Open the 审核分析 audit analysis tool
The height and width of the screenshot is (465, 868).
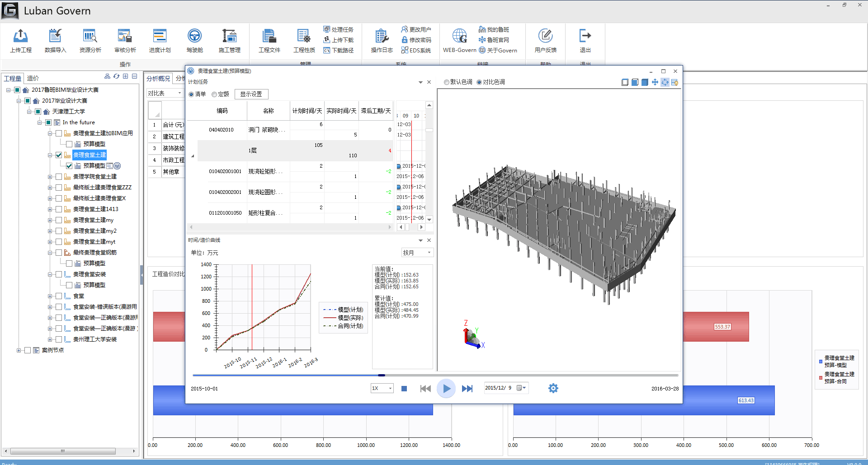pos(125,41)
